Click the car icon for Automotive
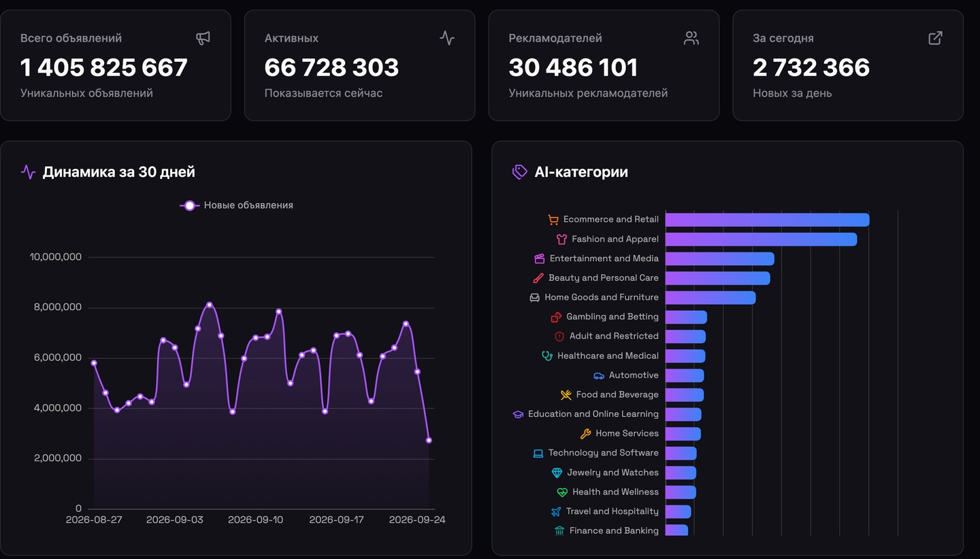Image resolution: width=980 pixels, height=559 pixels. [599, 375]
